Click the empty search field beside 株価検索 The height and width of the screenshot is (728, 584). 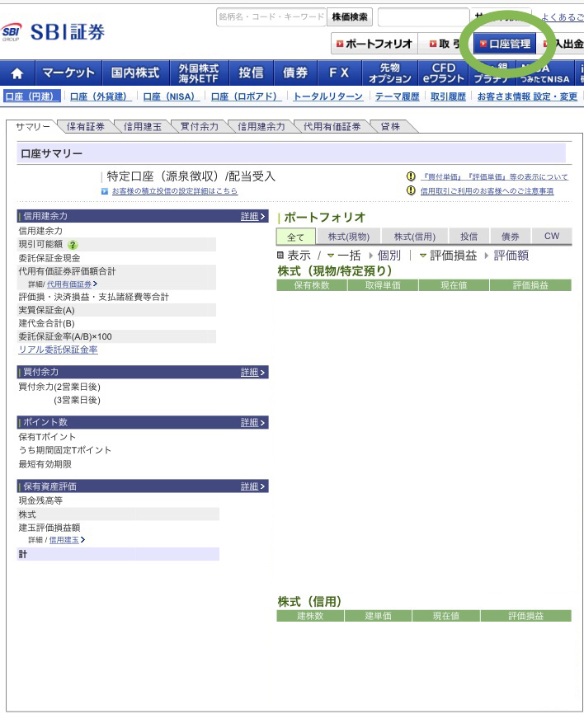click(423, 17)
